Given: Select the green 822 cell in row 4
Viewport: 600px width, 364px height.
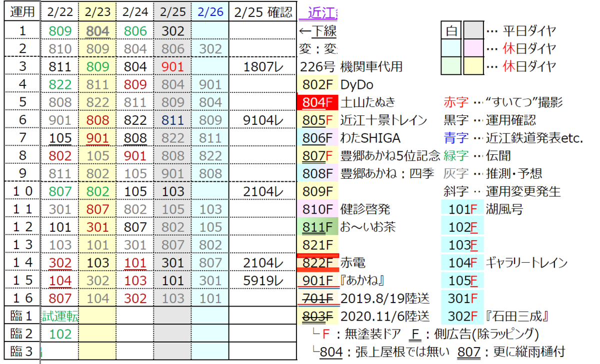Looking at the screenshot, I should pos(59,85).
